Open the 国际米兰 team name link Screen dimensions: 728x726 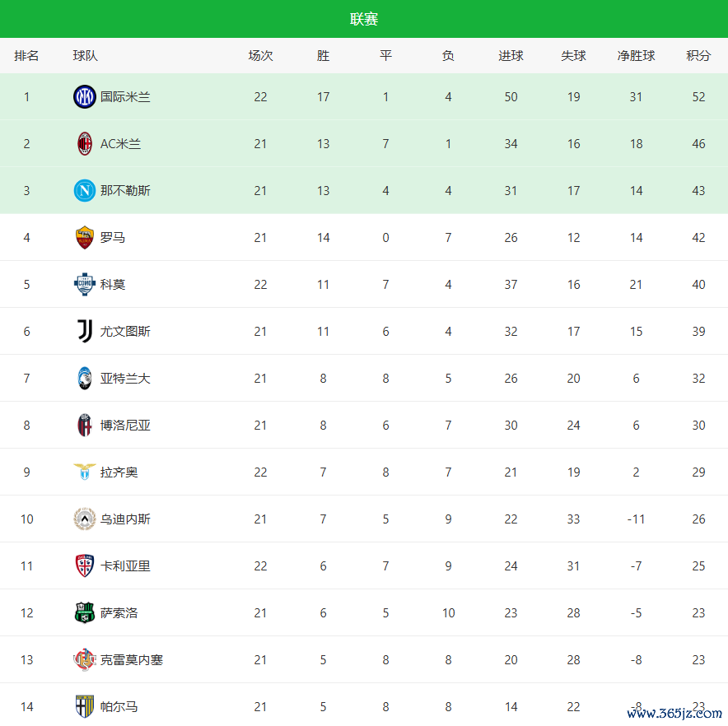tap(125, 97)
